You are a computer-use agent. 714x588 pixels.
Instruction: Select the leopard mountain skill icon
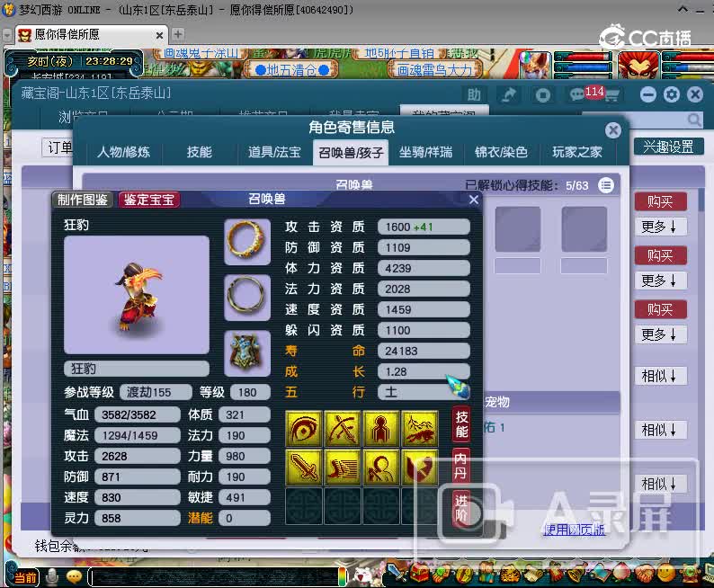(x=420, y=429)
